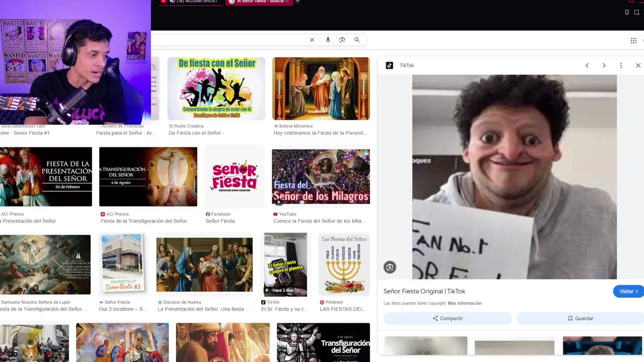Open the Google apps grid icon
644x362 pixels.
tap(633, 40)
